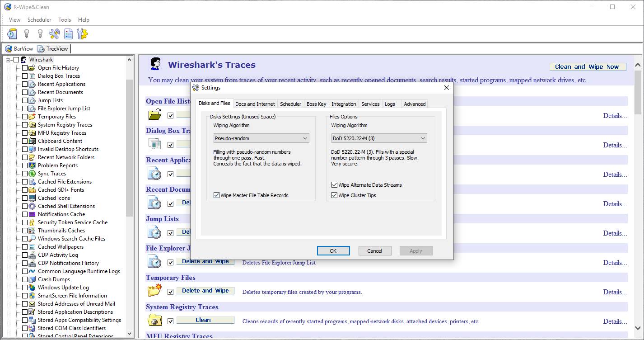Click the Temporary Files icon in the tree
The height and width of the screenshot is (340, 644).
32,117
